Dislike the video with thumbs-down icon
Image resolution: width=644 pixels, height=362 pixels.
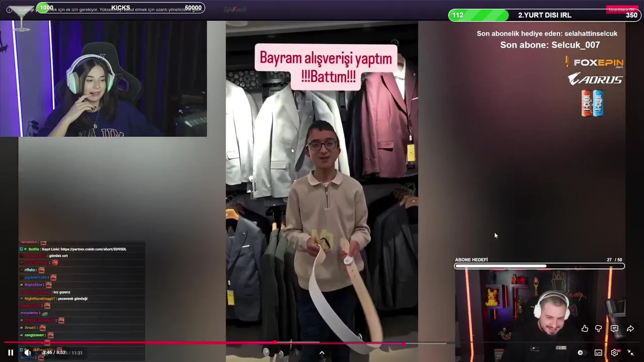(x=599, y=328)
